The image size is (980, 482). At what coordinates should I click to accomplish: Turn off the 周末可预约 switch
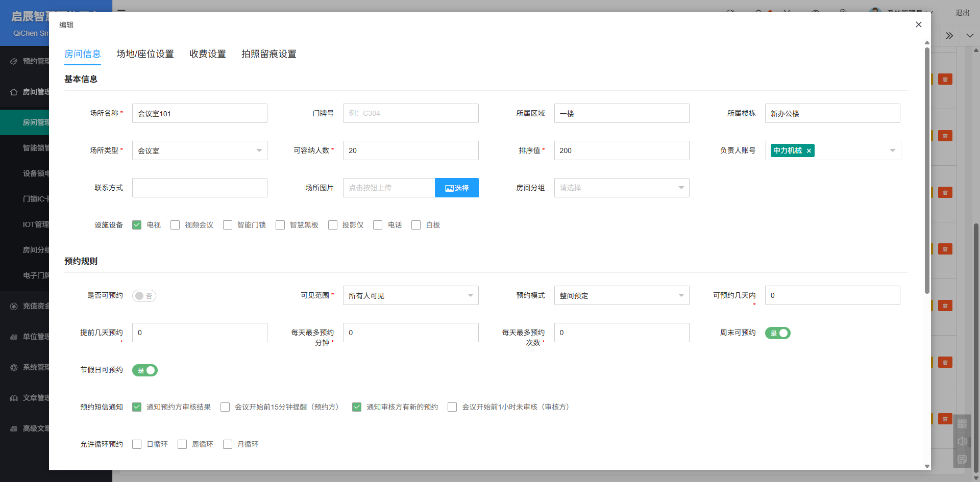point(777,333)
